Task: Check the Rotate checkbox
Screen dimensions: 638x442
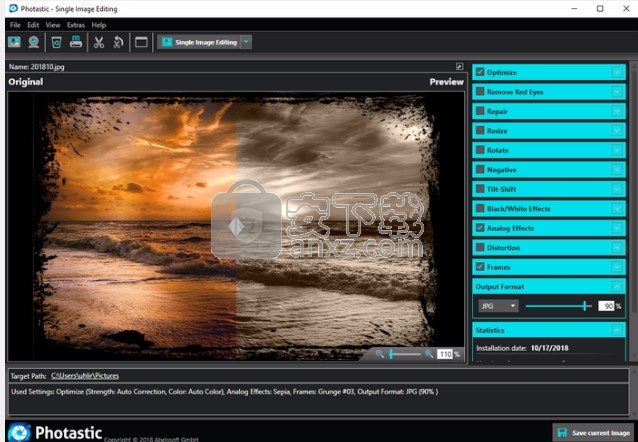Action: click(480, 150)
